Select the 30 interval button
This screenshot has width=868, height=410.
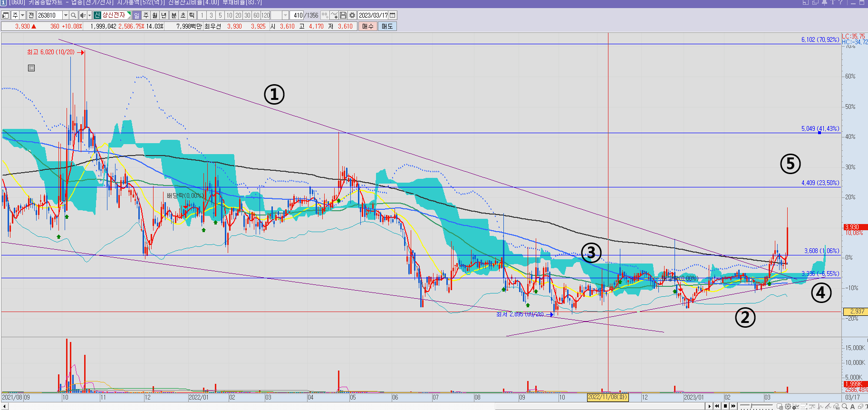(248, 15)
